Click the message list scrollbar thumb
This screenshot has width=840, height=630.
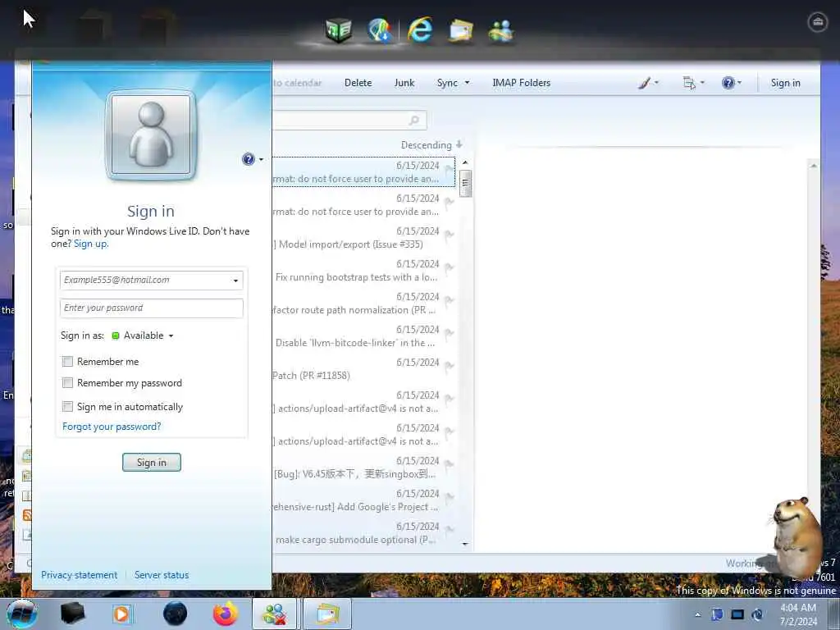tap(465, 183)
